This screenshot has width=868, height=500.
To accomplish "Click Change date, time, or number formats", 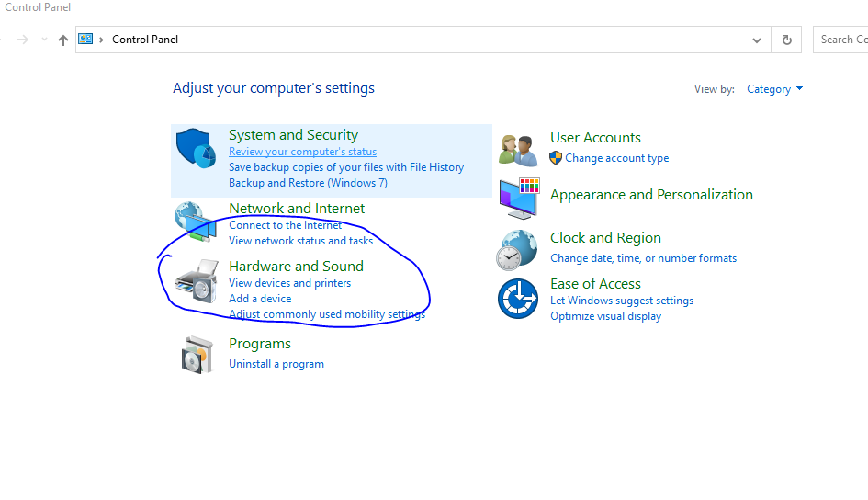I will (x=643, y=258).
